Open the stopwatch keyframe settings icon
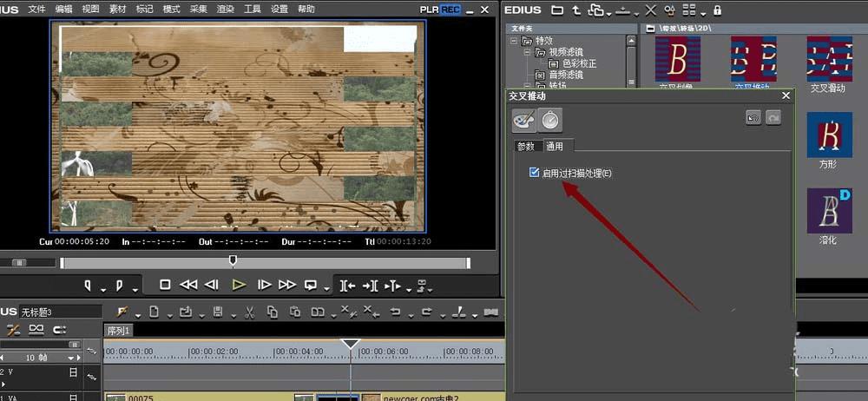The image size is (868, 401). point(550,120)
